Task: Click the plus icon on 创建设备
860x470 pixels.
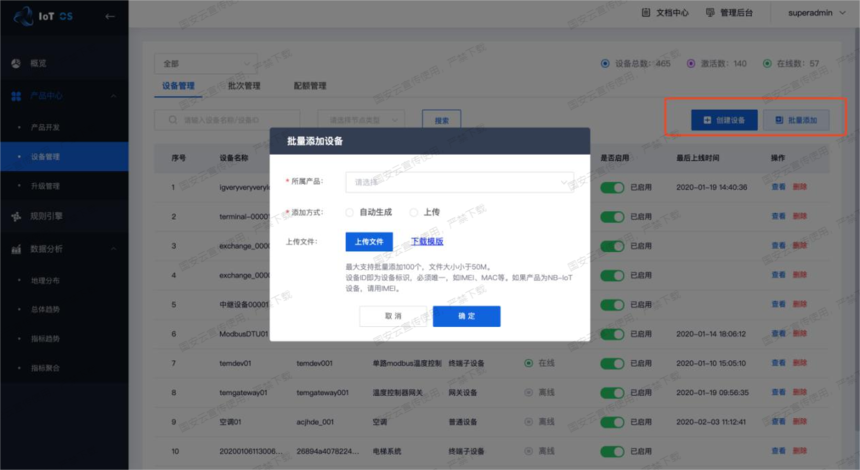Action: [707, 120]
